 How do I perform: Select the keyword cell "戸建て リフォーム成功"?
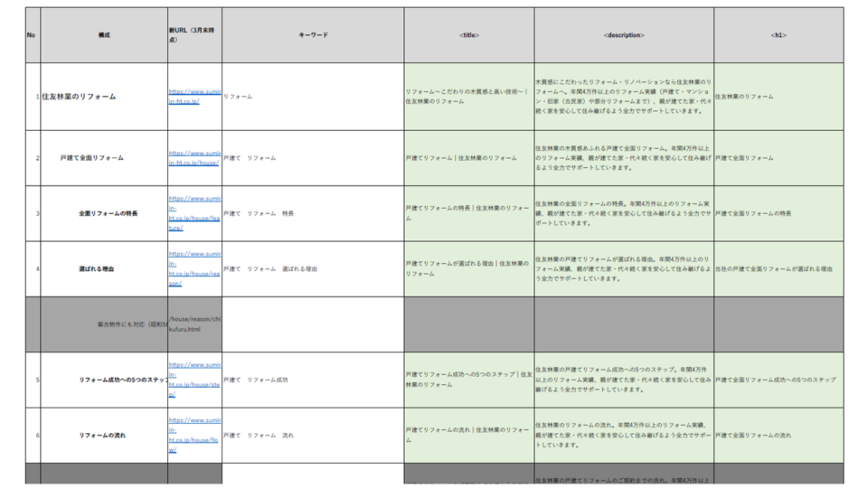(x=314, y=380)
